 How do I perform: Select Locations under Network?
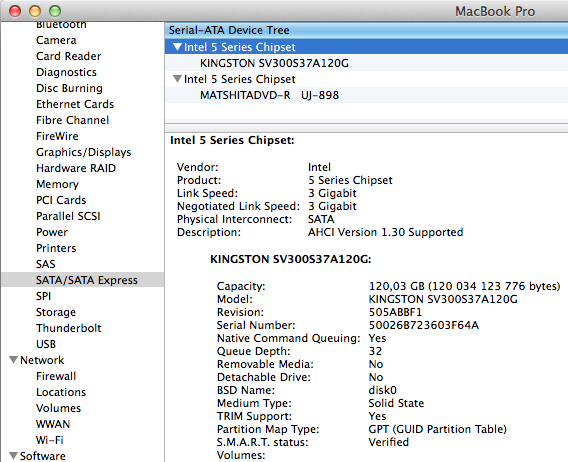tap(61, 392)
